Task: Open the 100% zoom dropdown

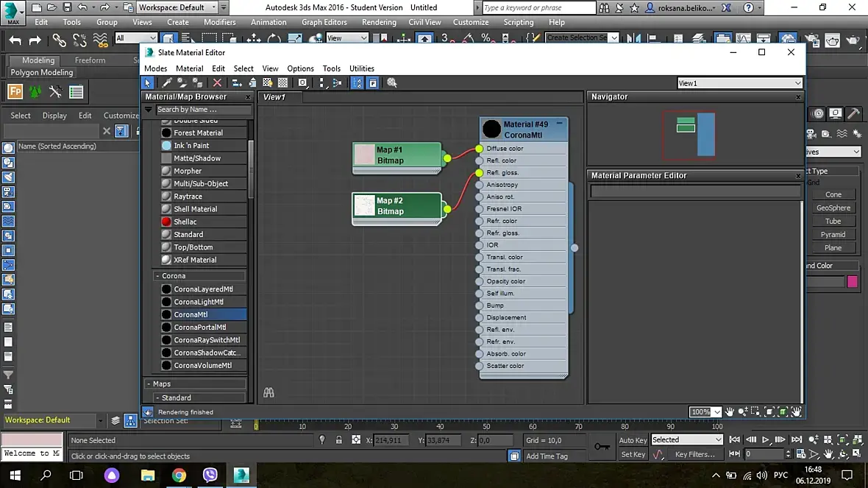Action: [x=716, y=412]
